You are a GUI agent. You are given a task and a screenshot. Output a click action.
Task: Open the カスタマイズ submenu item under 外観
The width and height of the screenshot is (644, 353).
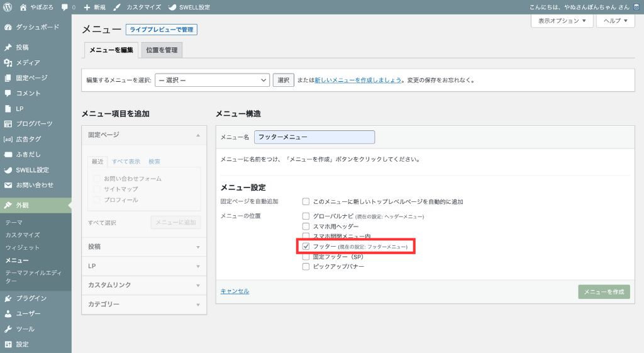(x=23, y=235)
